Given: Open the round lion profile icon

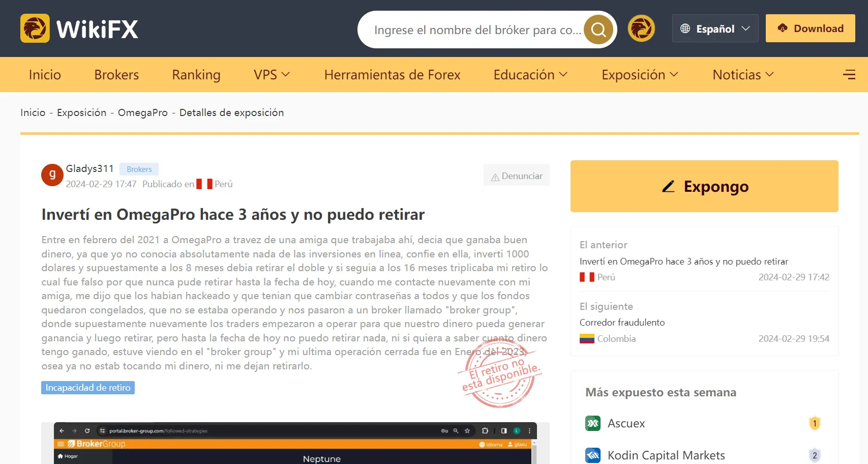Looking at the screenshot, I should point(641,28).
